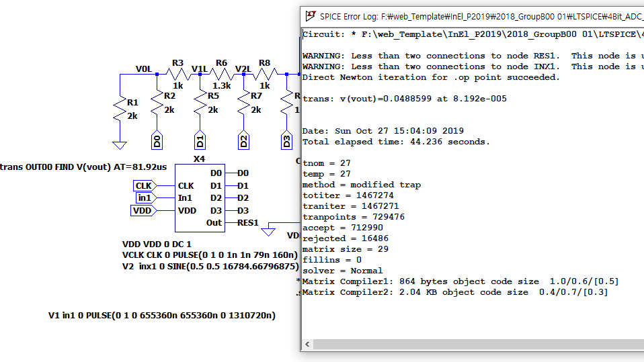Click the error log horizontal scrollbar track
Viewport: 644px width, 362px height.
coord(471,345)
